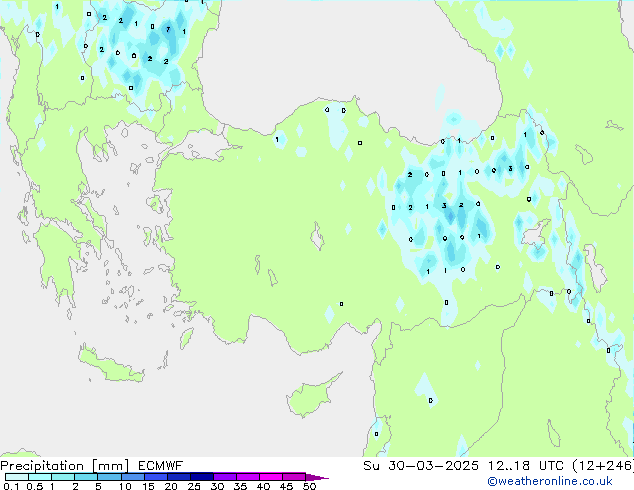Click the 1–2 mm legend color box
This screenshot has width=634, height=490.
[63, 477]
